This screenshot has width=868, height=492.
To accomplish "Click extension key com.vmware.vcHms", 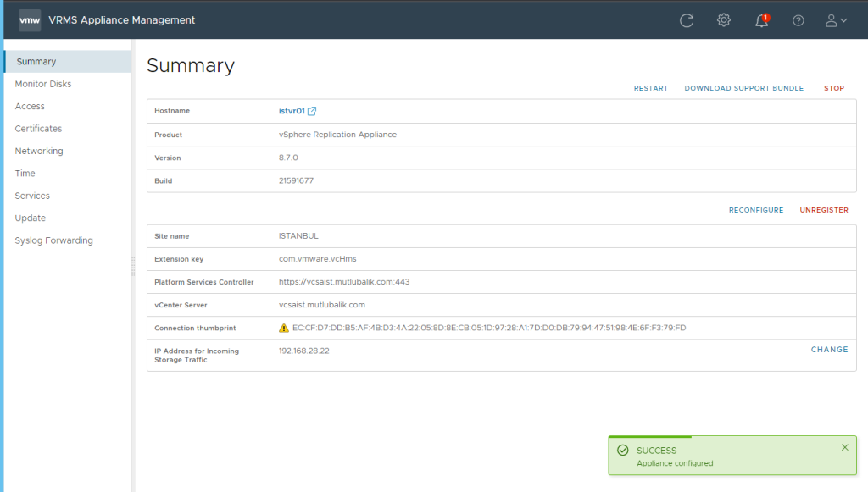I will click(x=318, y=259).
